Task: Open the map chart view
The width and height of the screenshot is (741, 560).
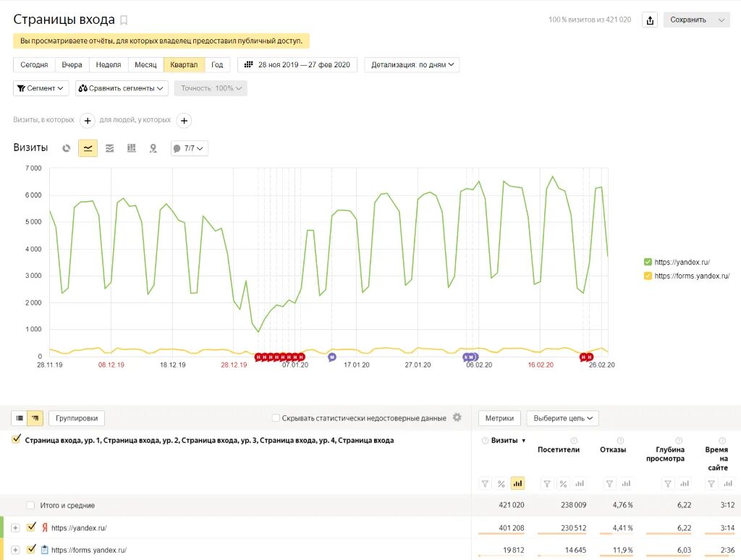Action: [153, 148]
